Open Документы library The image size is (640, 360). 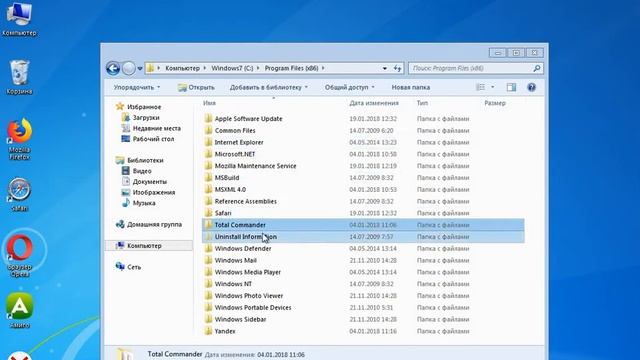(144, 182)
